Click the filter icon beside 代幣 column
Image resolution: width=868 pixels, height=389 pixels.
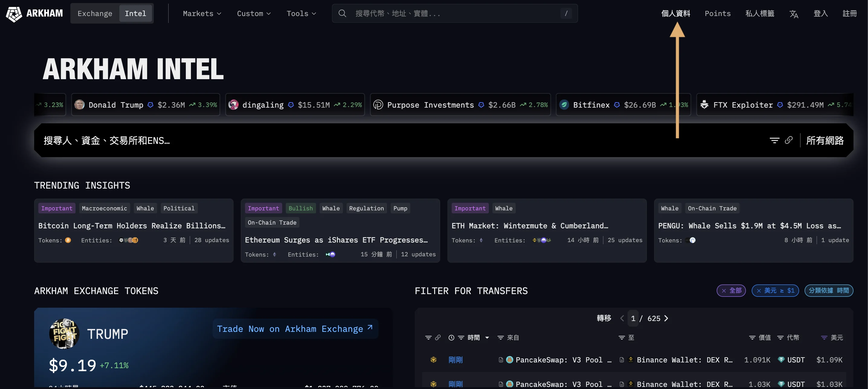(x=780, y=337)
